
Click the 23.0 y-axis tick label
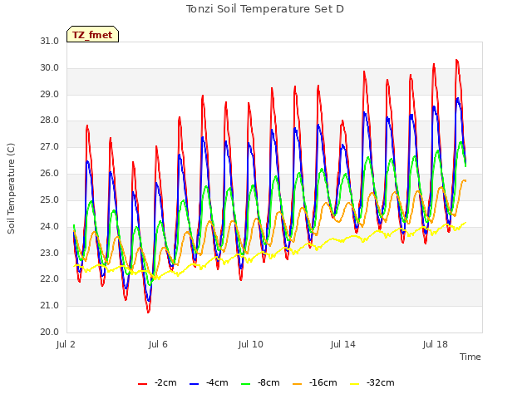[50, 253]
